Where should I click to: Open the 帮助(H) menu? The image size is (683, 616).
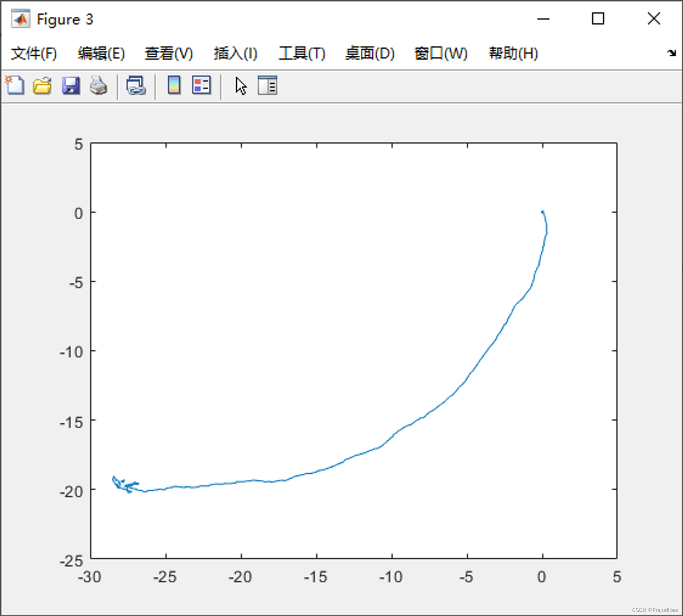point(513,54)
